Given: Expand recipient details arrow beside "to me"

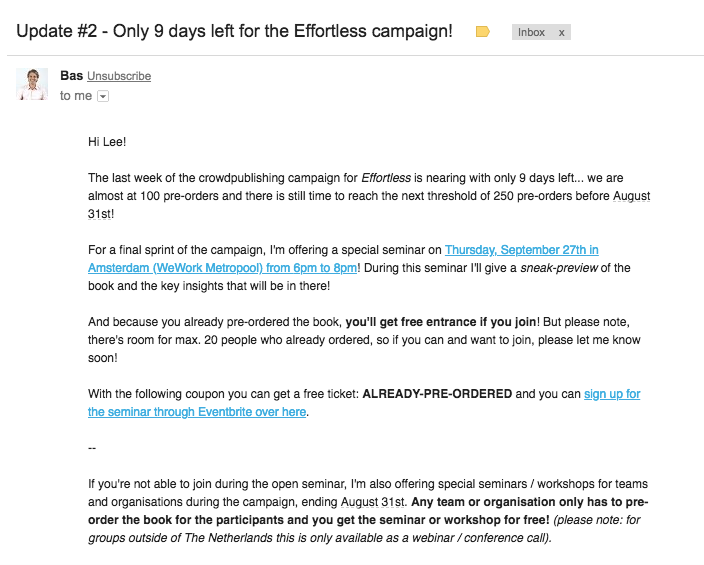Looking at the screenshot, I should [x=103, y=96].
